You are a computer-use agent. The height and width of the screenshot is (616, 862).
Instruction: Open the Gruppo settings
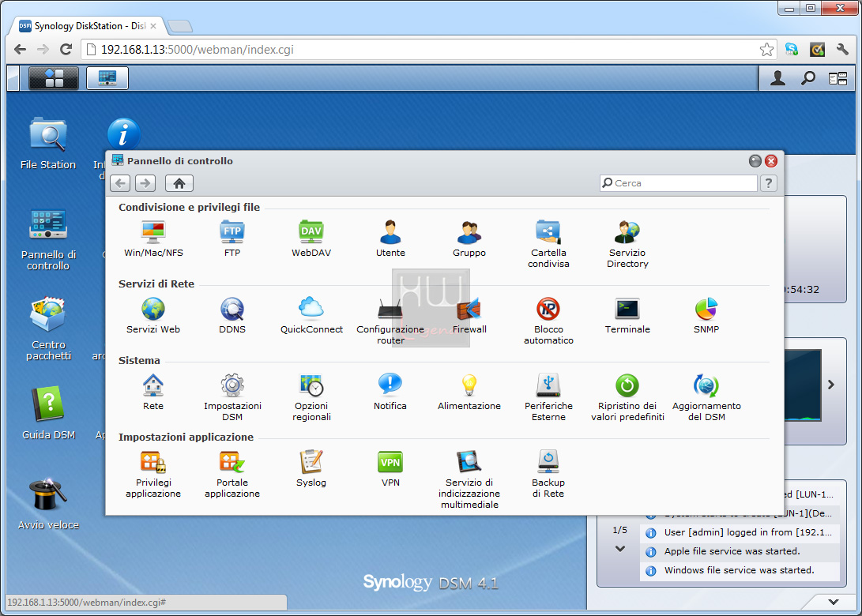click(469, 239)
